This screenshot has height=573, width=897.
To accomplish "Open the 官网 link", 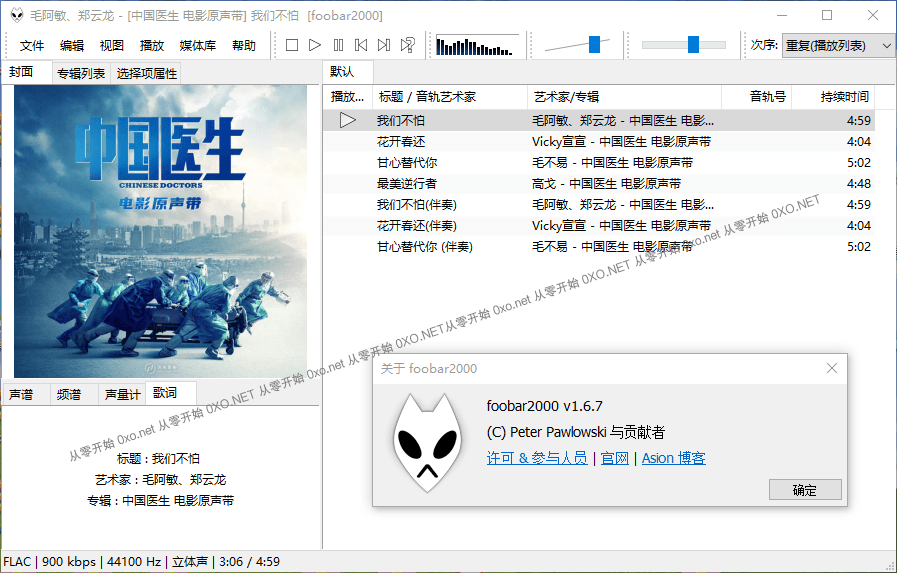I will click(614, 458).
